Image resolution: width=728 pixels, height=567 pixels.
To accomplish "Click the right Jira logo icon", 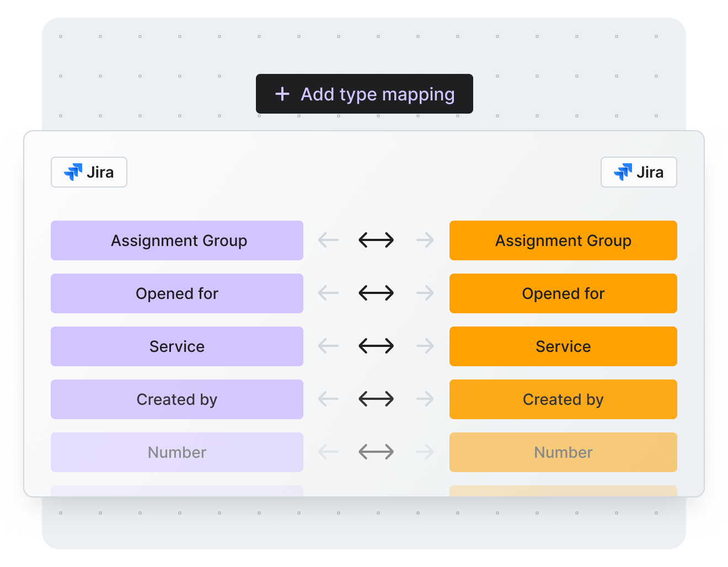I will pyautogui.click(x=622, y=172).
